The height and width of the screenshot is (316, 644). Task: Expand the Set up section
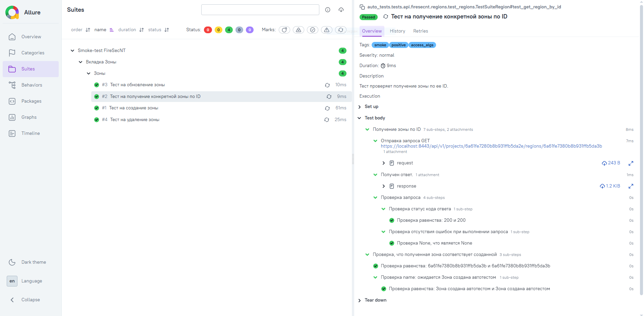pos(369,107)
